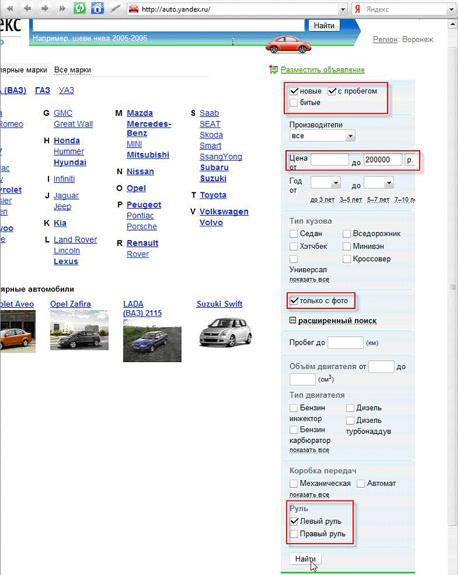The width and height of the screenshot is (458, 575).
Task: Select the до 3 лет age filter
Action: 322,200
